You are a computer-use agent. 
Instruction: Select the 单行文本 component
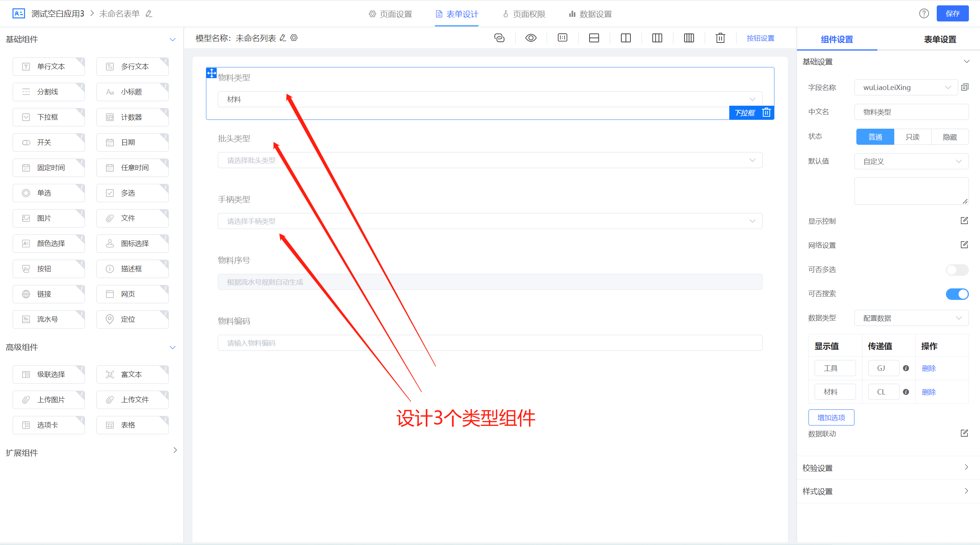(x=49, y=67)
